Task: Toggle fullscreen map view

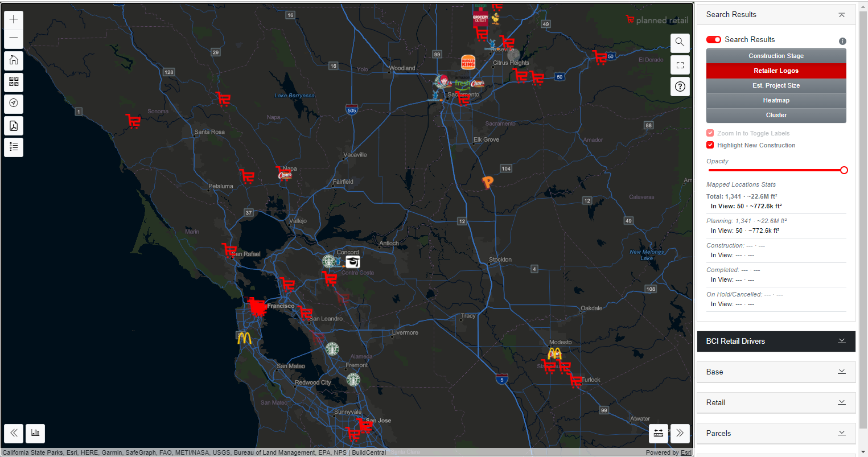Action: [x=680, y=65]
